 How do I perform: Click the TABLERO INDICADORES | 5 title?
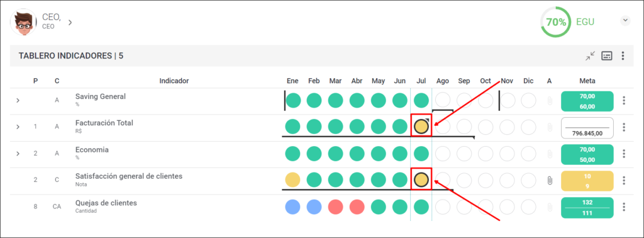[x=71, y=56]
